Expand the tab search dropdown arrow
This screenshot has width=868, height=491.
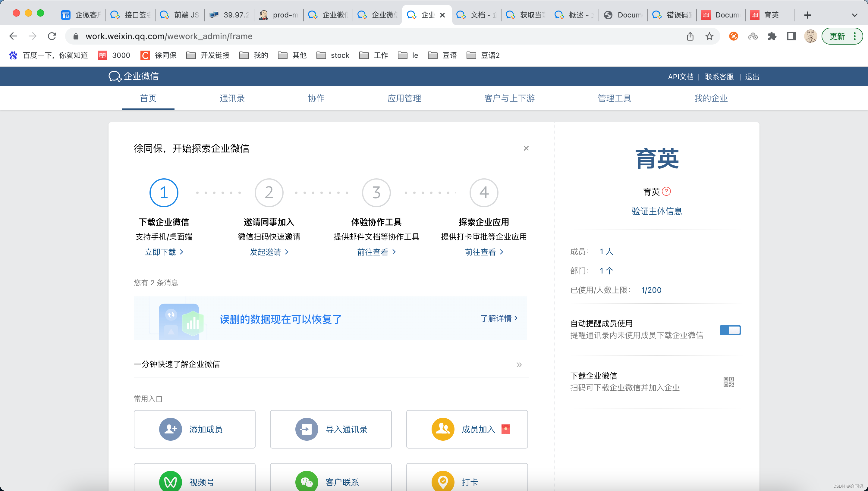[x=854, y=15]
